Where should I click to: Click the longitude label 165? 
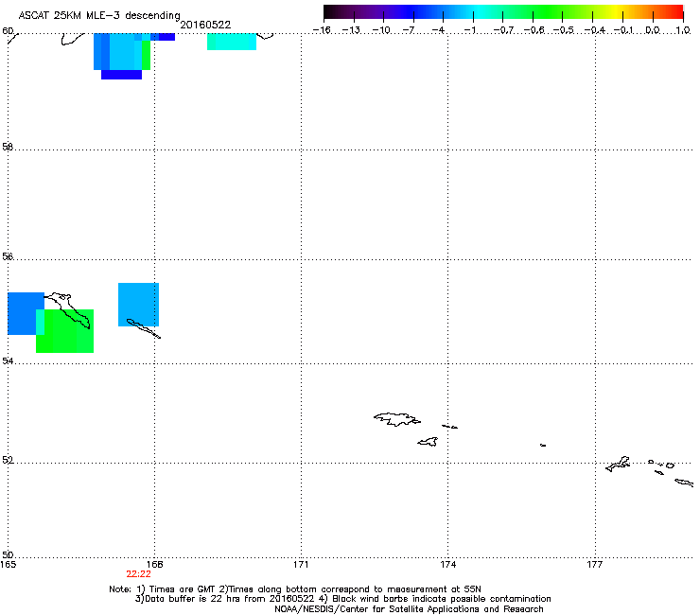9,565
